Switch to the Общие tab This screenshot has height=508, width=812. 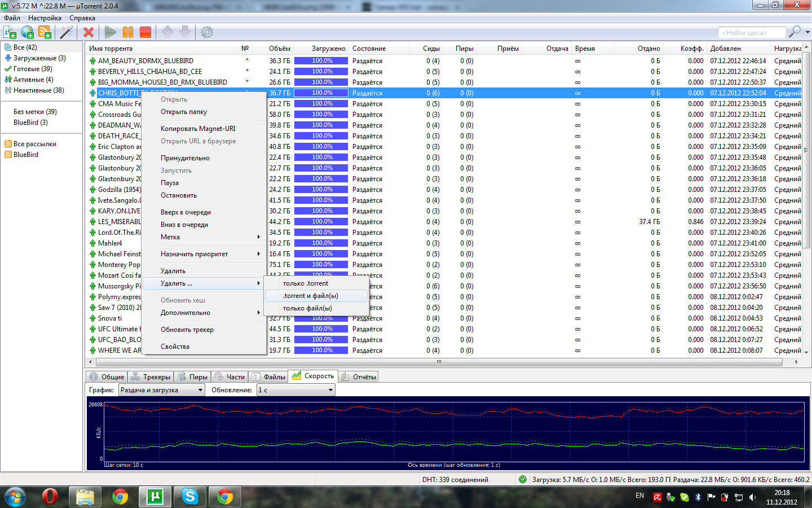pyautogui.click(x=107, y=377)
